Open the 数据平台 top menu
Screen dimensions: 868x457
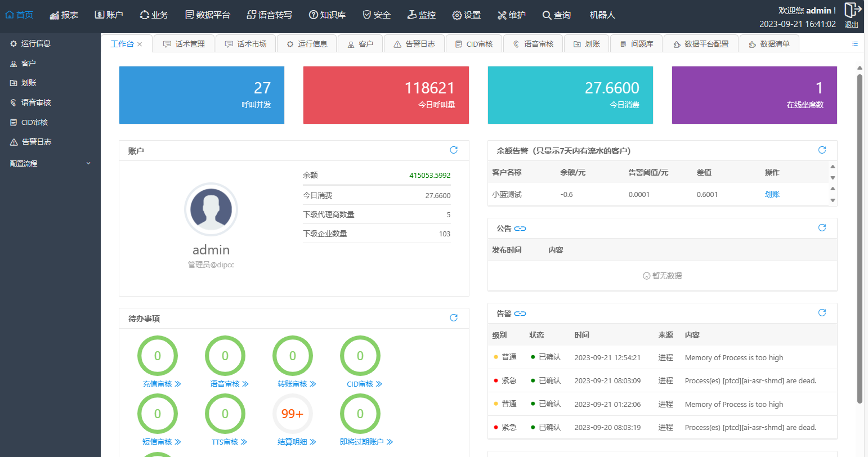tap(208, 15)
